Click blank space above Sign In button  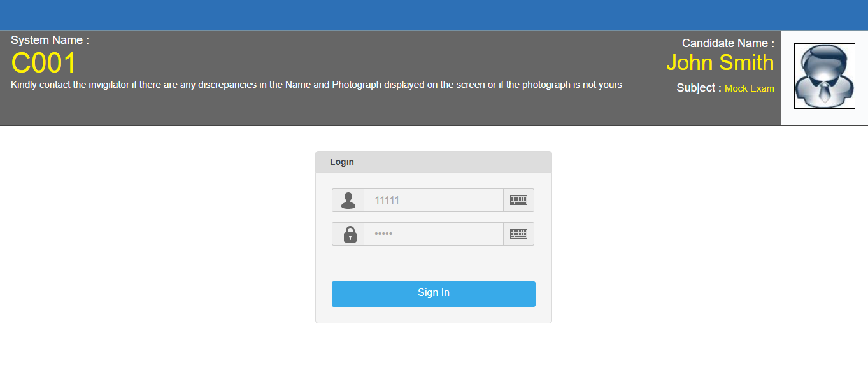[x=433, y=264]
